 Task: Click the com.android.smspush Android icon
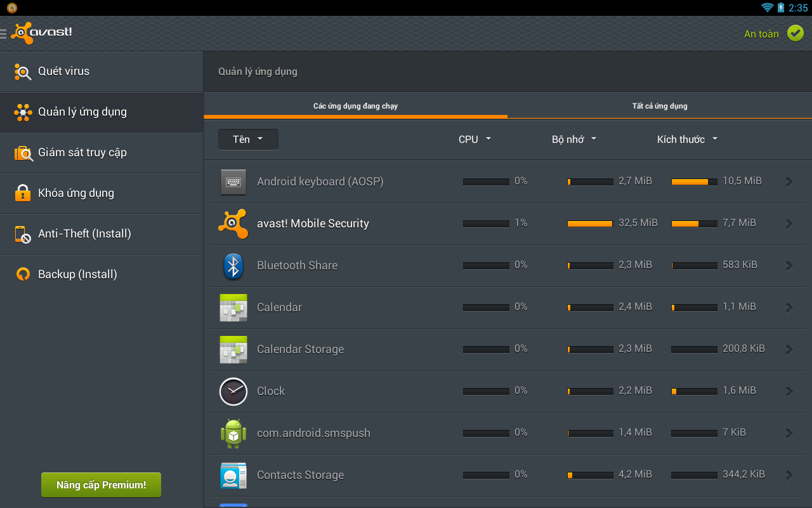(x=233, y=433)
